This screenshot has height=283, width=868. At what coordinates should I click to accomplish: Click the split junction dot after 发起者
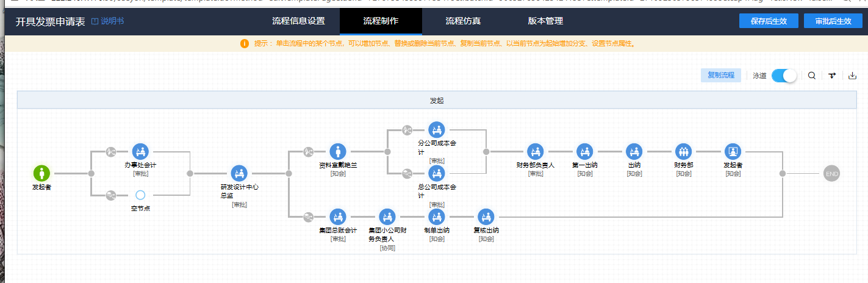point(91,174)
